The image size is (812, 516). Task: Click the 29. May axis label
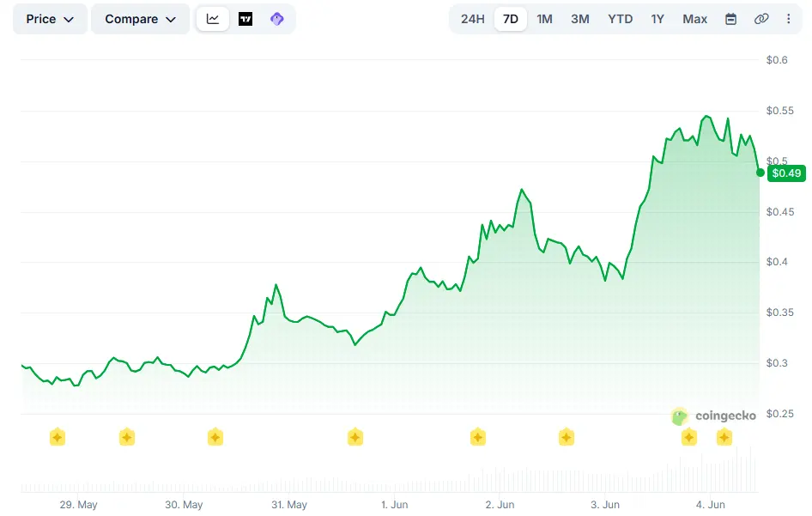point(78,505)
